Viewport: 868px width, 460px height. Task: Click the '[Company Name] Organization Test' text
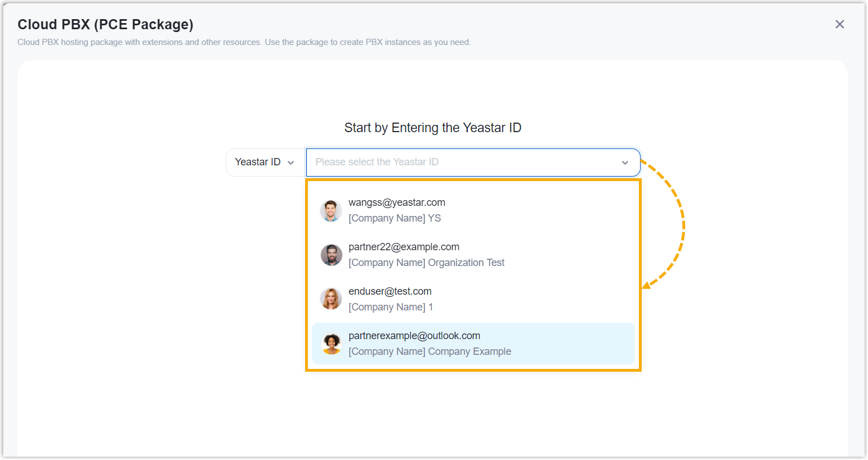coord(426,263)
